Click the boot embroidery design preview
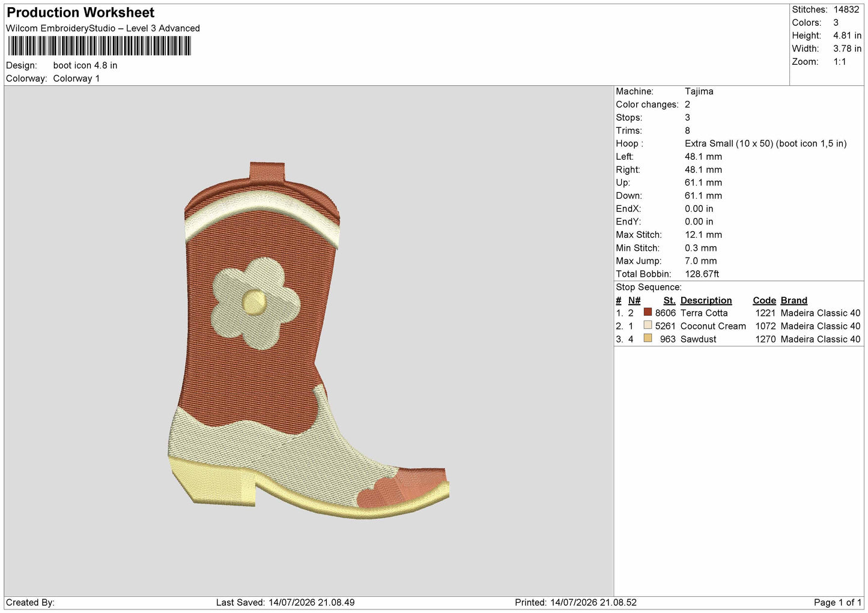Screen dimensions: 868x613 pyautogui.click(x=309, y=340)
